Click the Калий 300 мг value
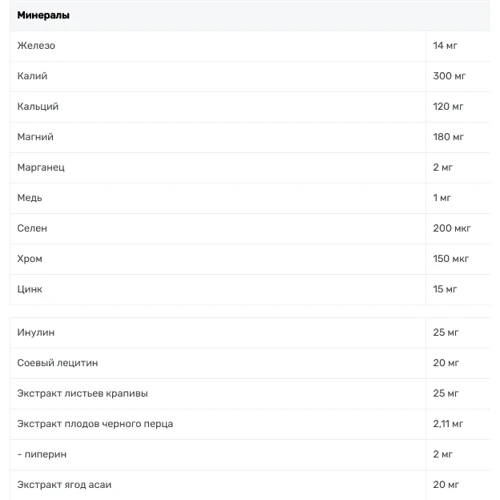 [x=449, y=76]
